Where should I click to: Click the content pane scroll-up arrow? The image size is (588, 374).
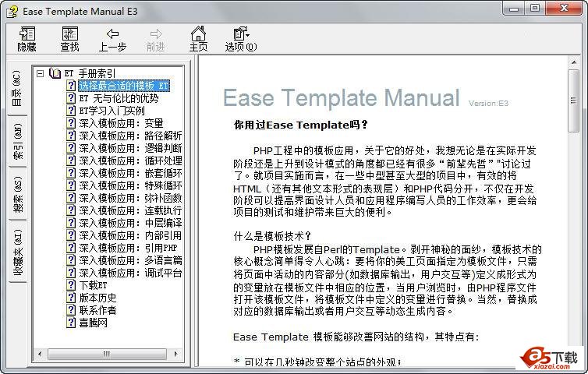(574, 62)
